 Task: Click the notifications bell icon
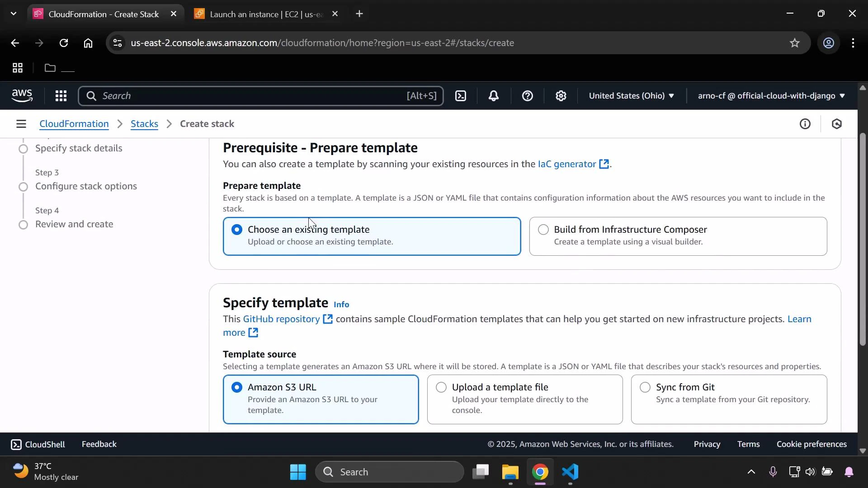tap(493, 96)
